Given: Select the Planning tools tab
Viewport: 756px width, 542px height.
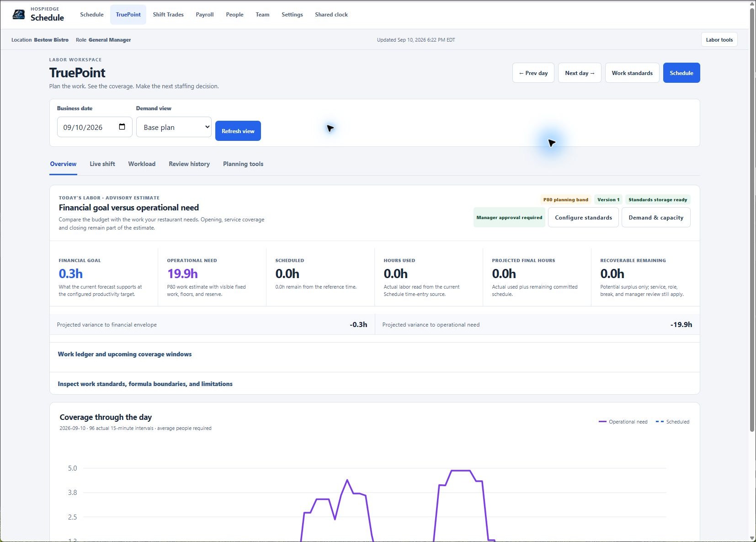Looking at the screenshot, I should pyautogui.click(x=243, y=164).
